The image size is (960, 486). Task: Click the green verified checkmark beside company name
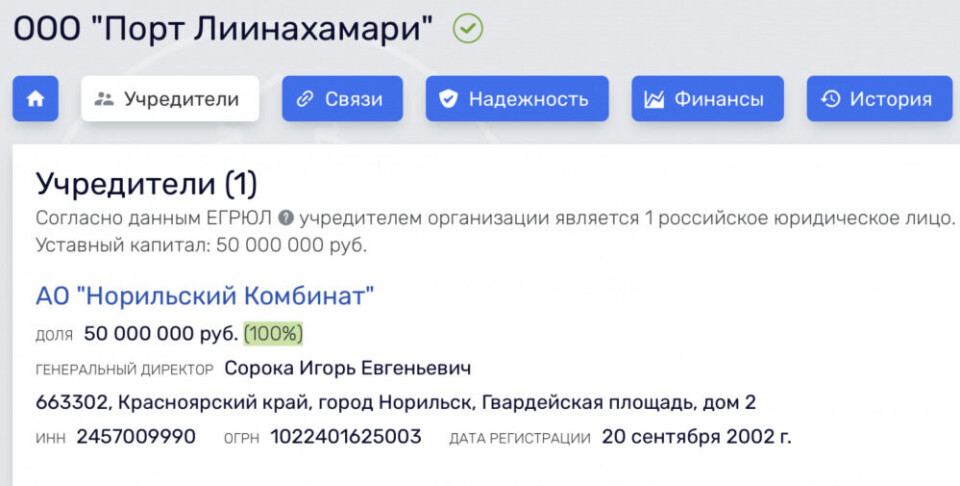tap(467, 28)
